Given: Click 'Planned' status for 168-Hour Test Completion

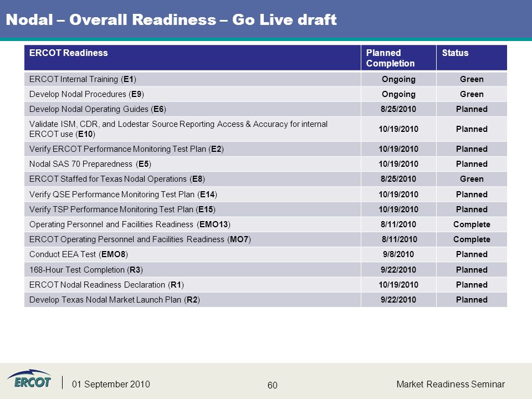Looking at the screenshot, I should point(472,270).
